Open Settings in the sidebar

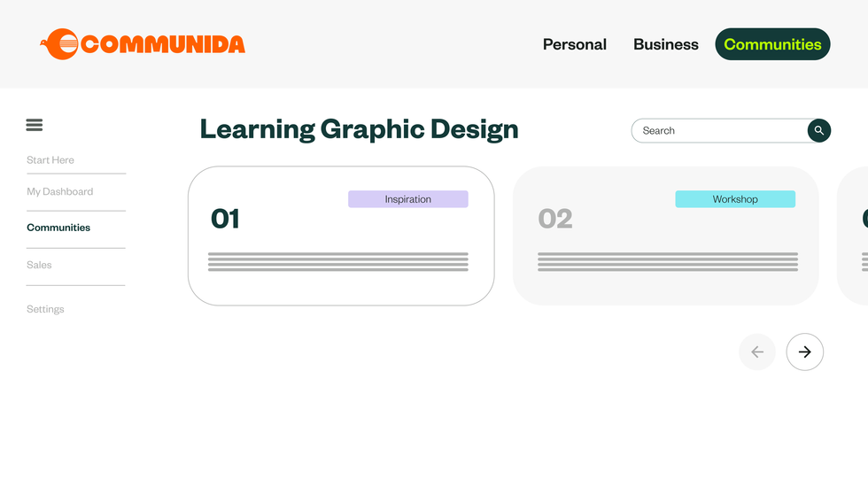(x=45, y=309)
